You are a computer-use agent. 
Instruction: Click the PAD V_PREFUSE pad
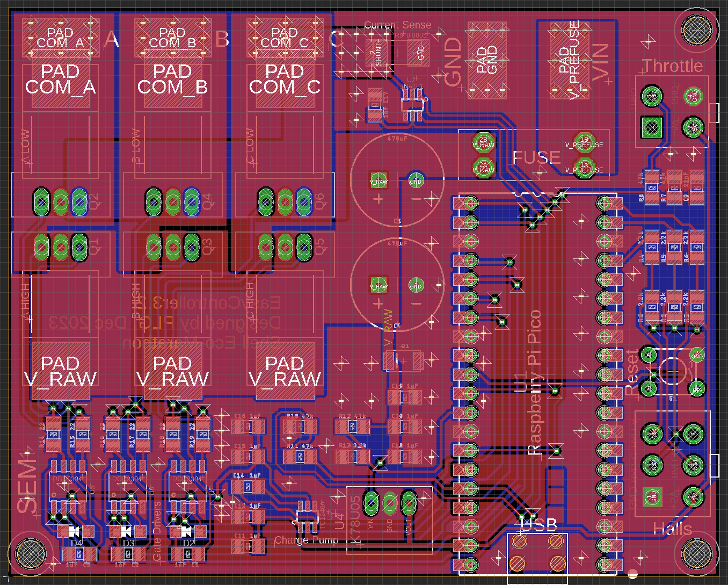tap(570, 60)
